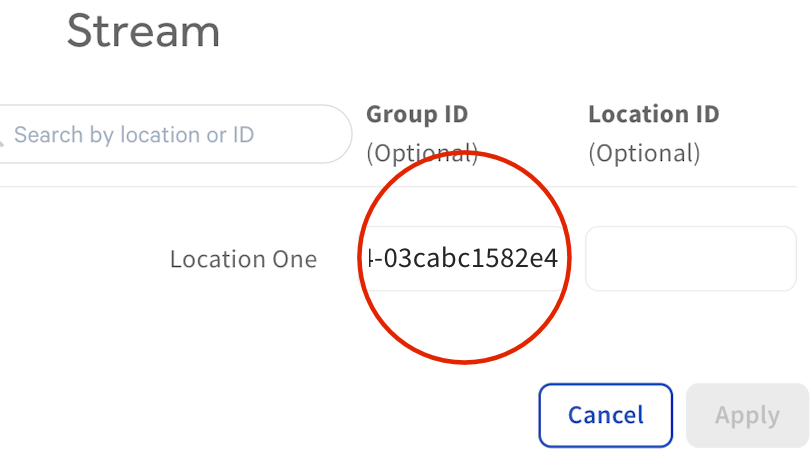Click the left edge of the Location ID box
Screen dimensions: 812x456
pos(590,259)
